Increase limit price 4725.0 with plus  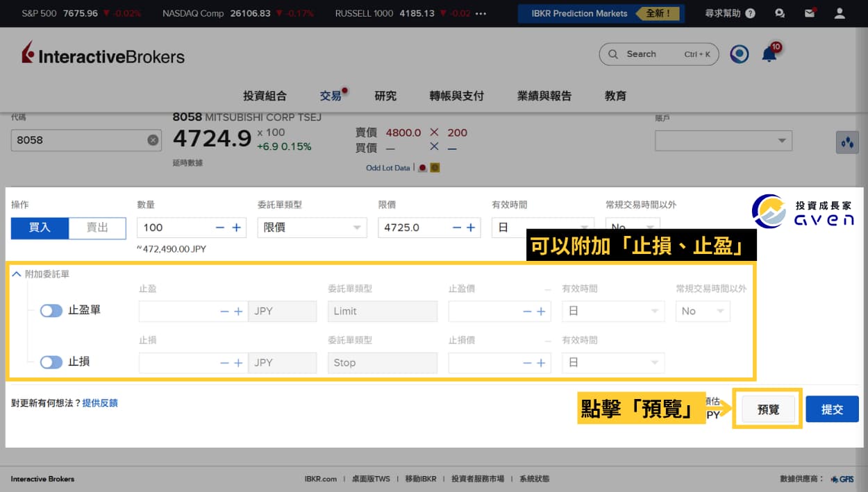coord(471,228)
